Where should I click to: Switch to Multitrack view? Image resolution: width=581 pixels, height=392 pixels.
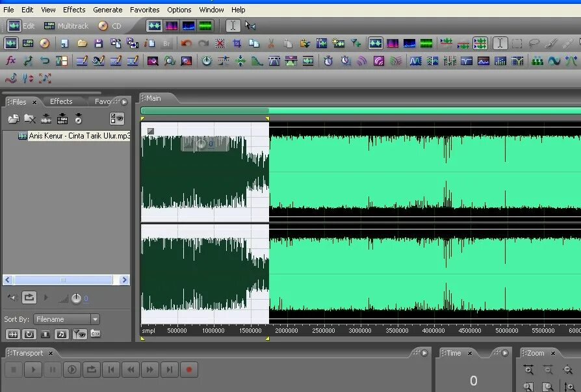coord(66,26)
